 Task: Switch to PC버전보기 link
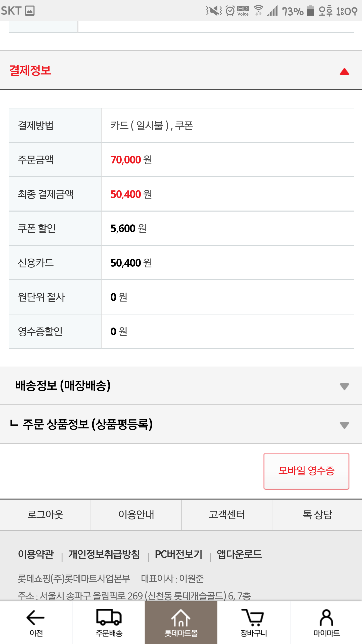click(178, 554)
